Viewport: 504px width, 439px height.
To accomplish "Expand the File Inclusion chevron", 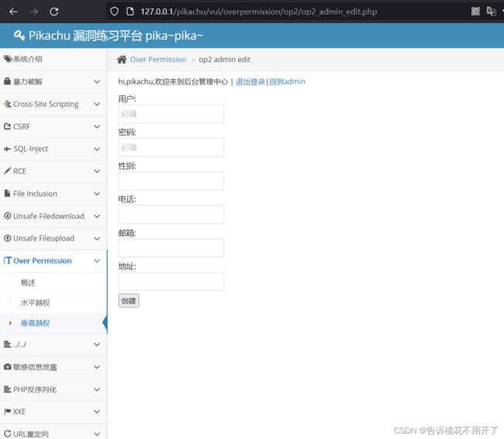I will 97,194.
